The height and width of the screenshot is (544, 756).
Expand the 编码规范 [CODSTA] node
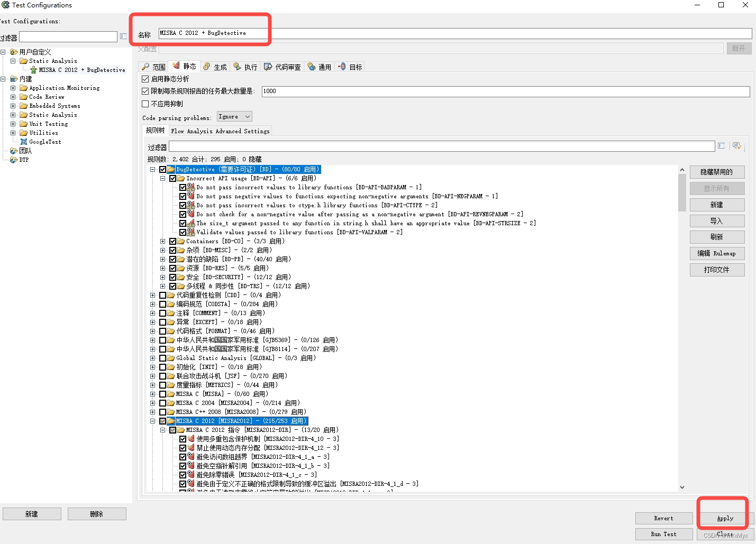point(152,304)
